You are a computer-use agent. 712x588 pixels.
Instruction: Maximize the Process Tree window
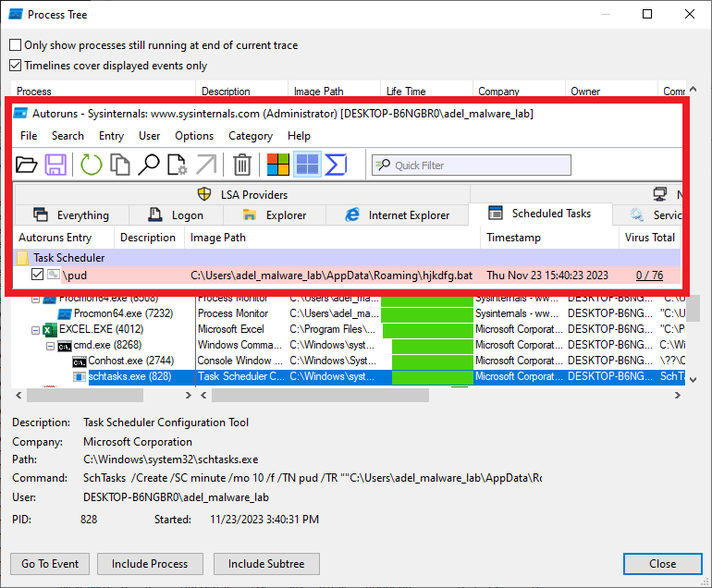[647, 14]
